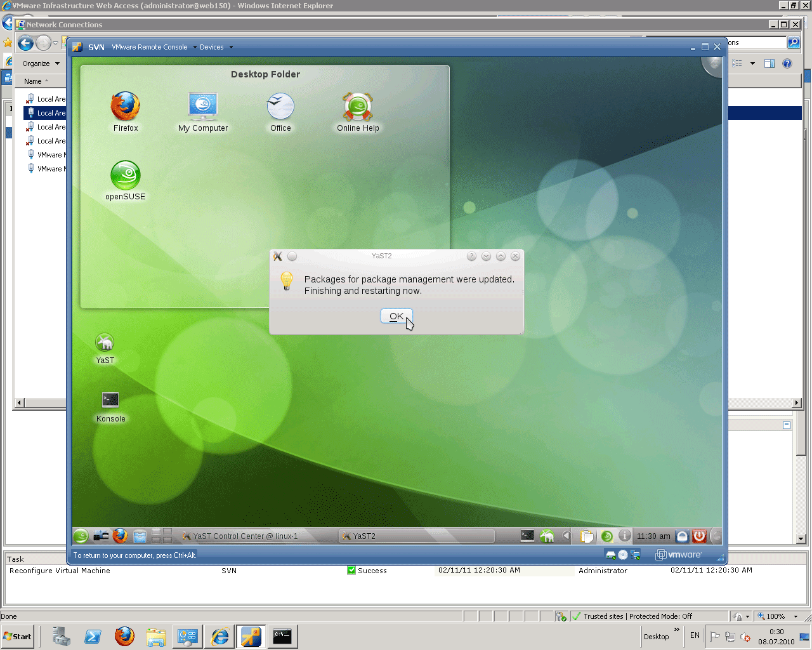Open the file manager icon in KDE panel

140,536
